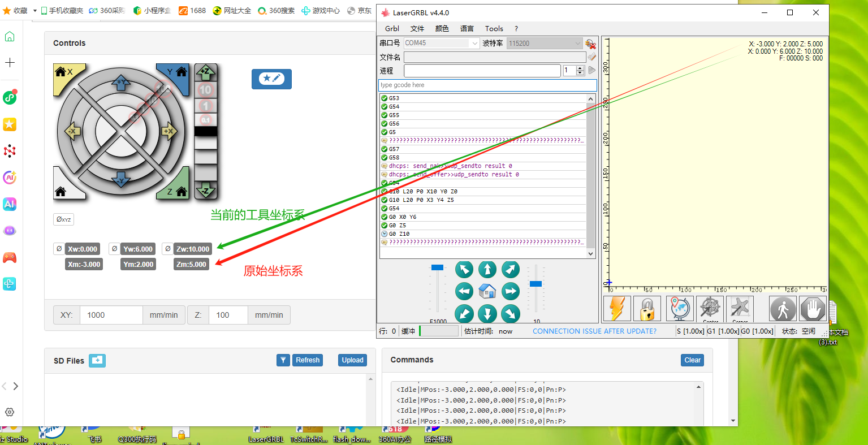Select the 10mm jog step size
Viewport: 868px width, 445px height.
tap(205, 89)
